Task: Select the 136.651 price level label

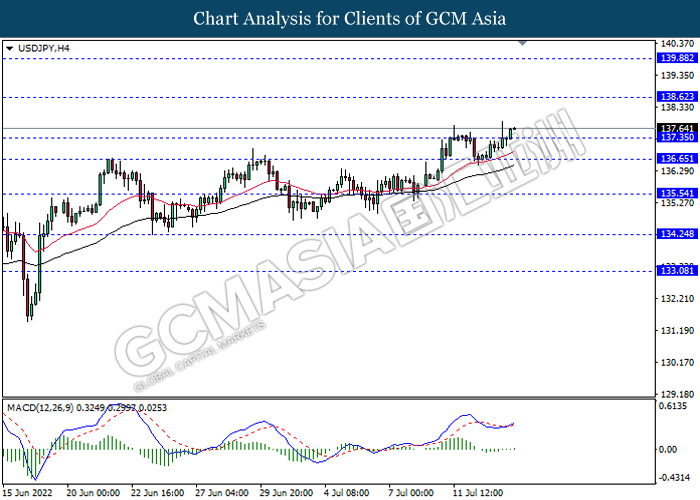Action: pos(677,159)
